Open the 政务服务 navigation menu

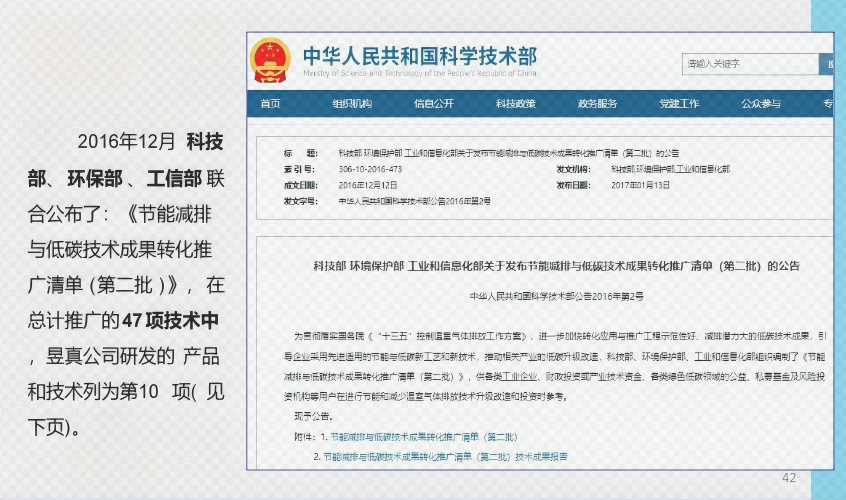pos(598,104)
